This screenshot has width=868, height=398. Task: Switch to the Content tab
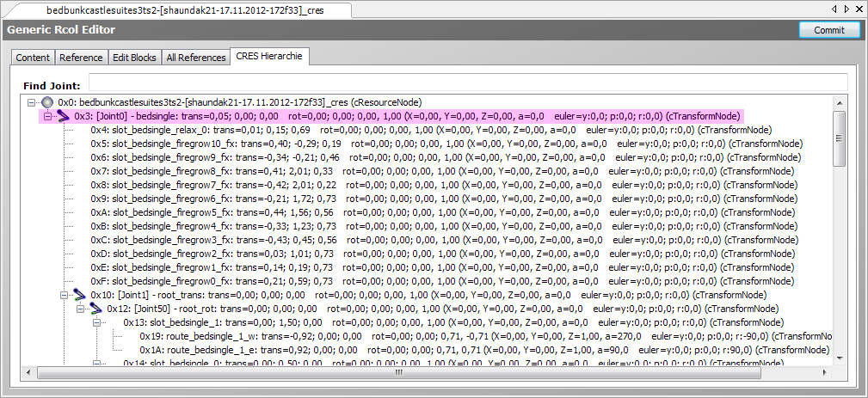pos(33,58)
